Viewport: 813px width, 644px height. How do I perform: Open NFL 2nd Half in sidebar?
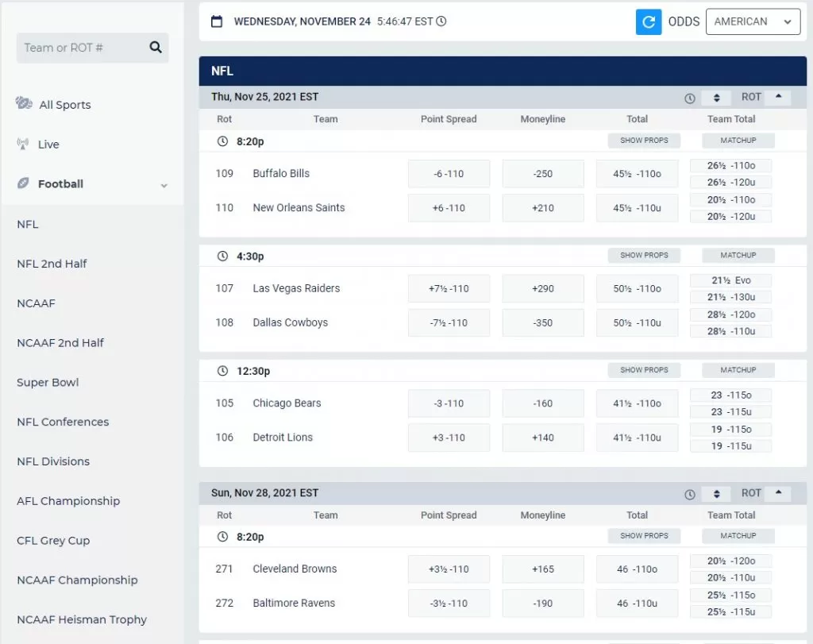[x=52, y=264]
